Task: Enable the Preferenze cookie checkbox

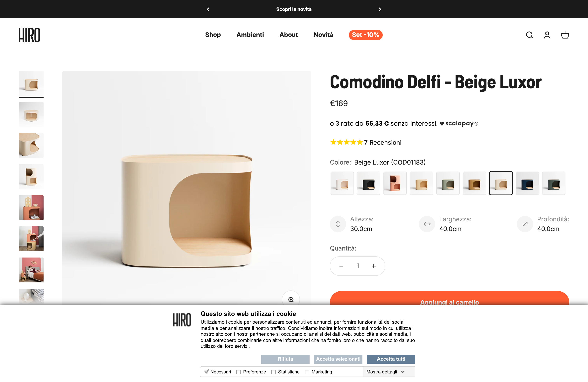Action: pyautogui.click(x=238, y=372)
